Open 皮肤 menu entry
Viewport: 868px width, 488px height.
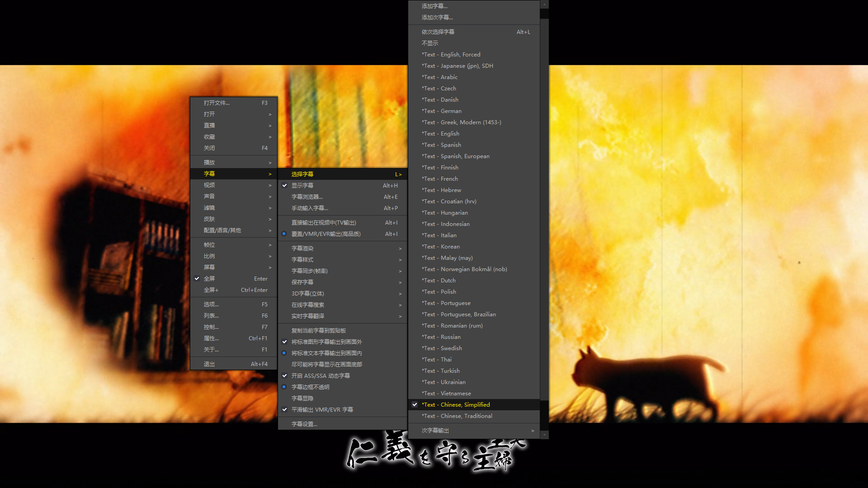pos(234,219)
